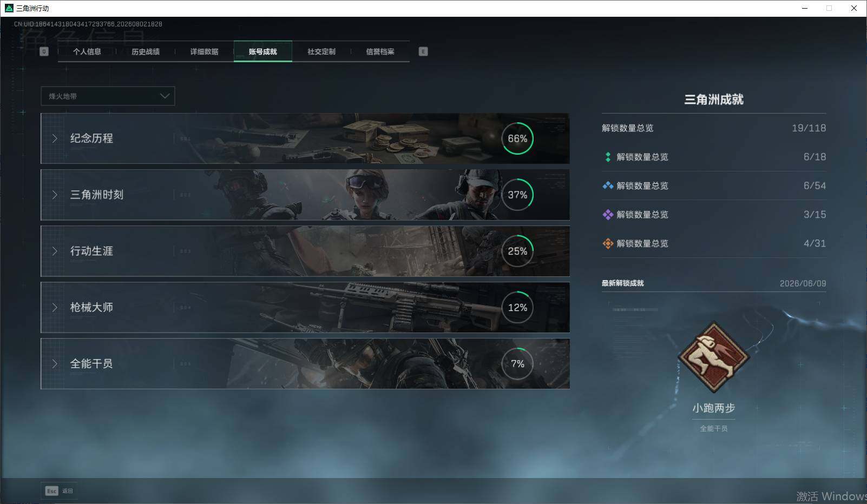Expand the 行动生涯 category chevron
Image resolution: width=867 pixels, height=504 pixels.
[x=55, y=251]
